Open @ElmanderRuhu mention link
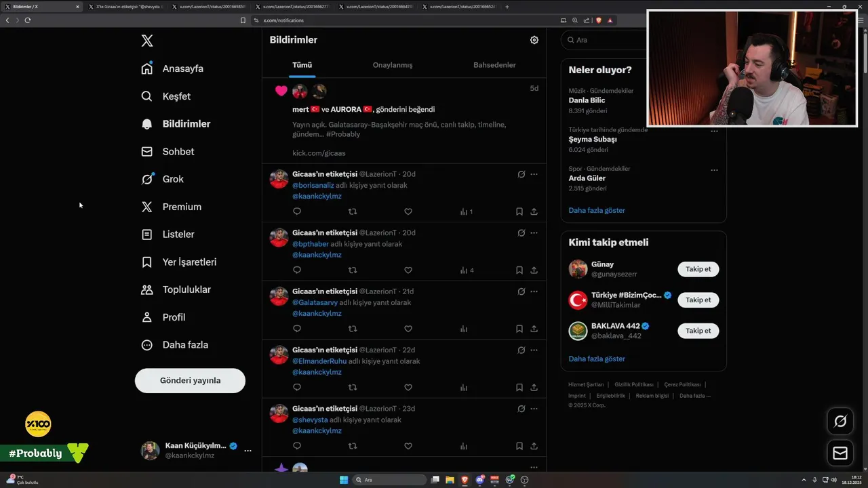This screenshot has height=488, width=868. (x=319, y=361)
